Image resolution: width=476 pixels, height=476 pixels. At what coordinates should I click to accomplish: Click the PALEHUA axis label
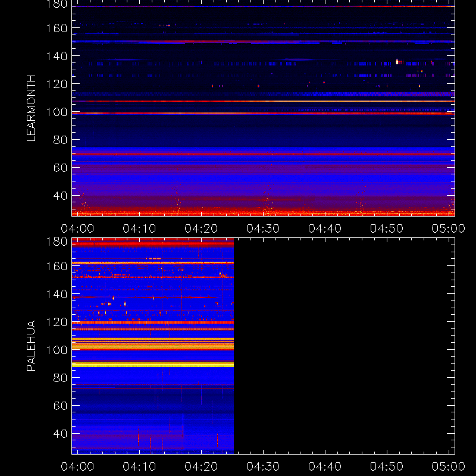pyautogui.click(x=31, y=346)
